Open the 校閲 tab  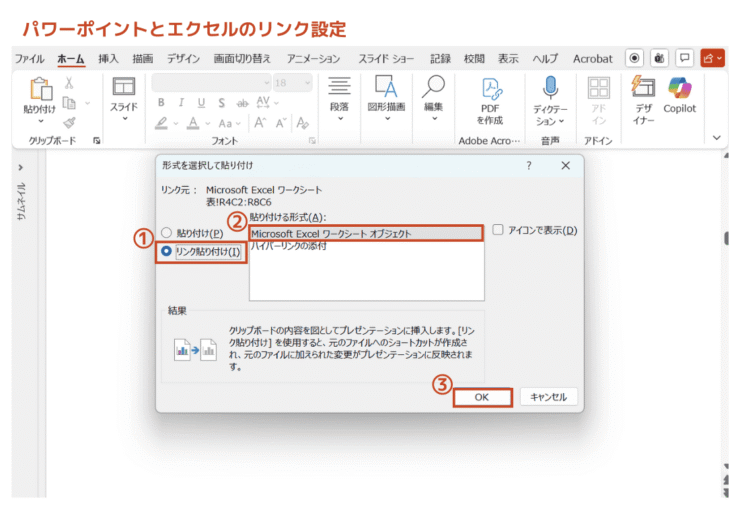pyautogui.click(x=474, y=59)
